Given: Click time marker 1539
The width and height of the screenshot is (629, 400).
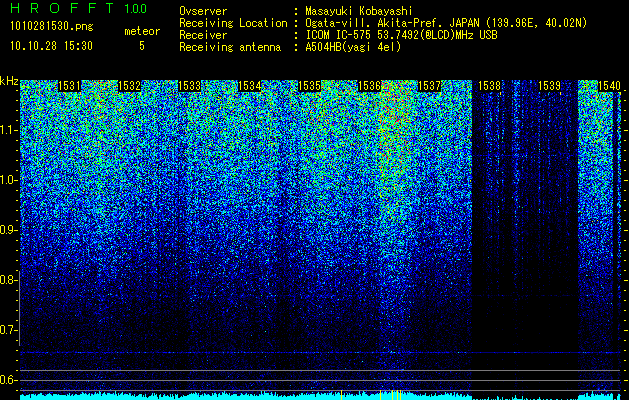Looking at the screenshot, I should pyautogui.click(x=549, y=86).
